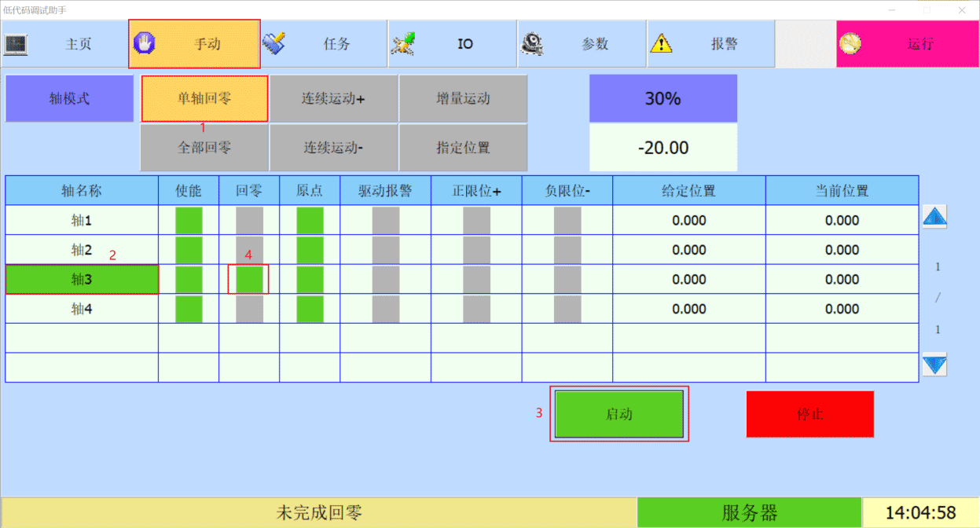This screenshot has width=980, height=528.
Task: Select the 单轴回零 mode
Action: click(x=204, y=99)
